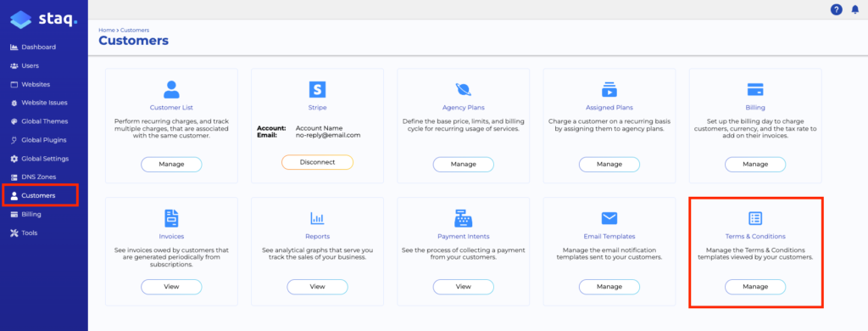Click the Reports bar chart icon
868x331 pixels.
point(317,218)
